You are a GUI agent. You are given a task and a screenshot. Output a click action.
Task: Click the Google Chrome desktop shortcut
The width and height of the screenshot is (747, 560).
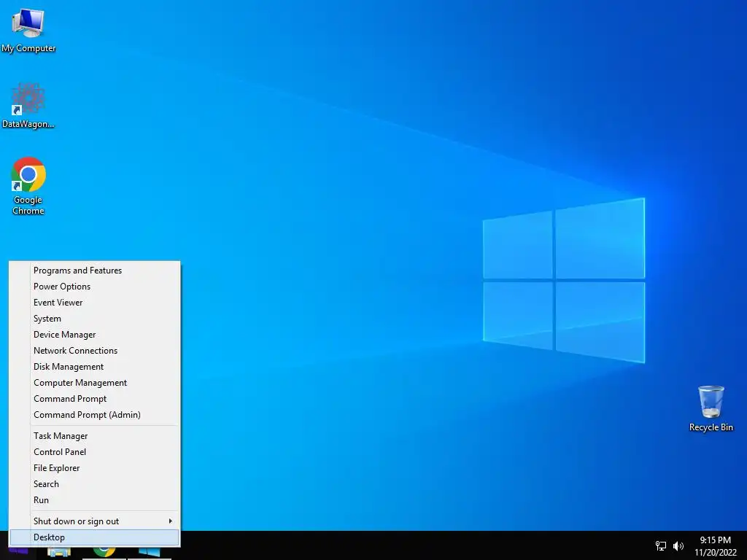[x=28, y=186]
